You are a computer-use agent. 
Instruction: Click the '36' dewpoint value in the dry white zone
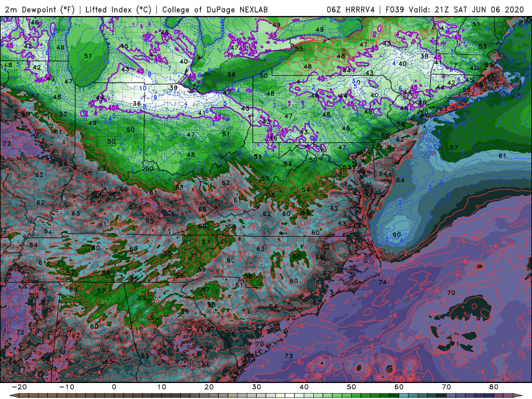(x=137, y=103)
